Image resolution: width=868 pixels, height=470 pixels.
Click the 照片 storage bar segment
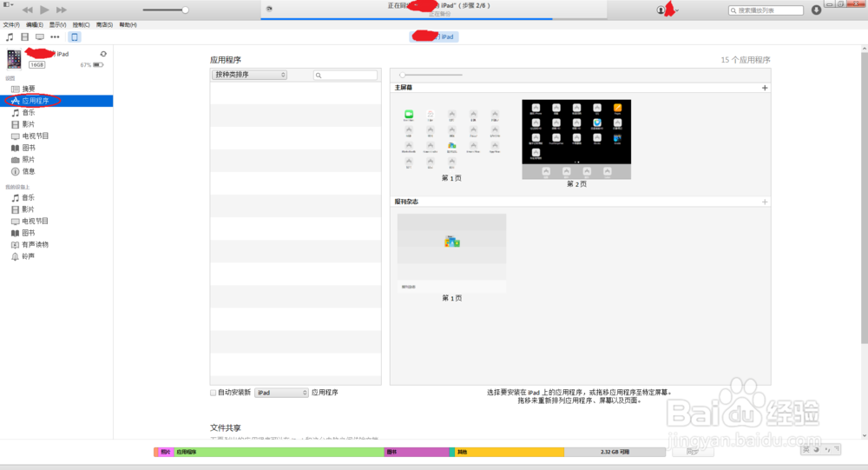coord(166,453)
